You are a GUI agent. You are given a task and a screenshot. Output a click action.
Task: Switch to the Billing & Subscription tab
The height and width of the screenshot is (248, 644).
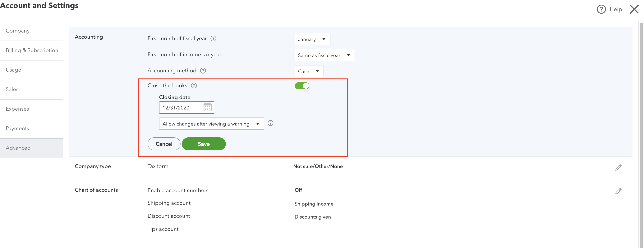32,50
